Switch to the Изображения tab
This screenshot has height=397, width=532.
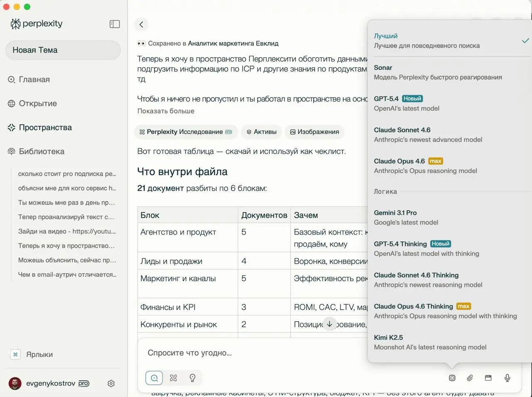pyautogui.click(x=315, y=132)
